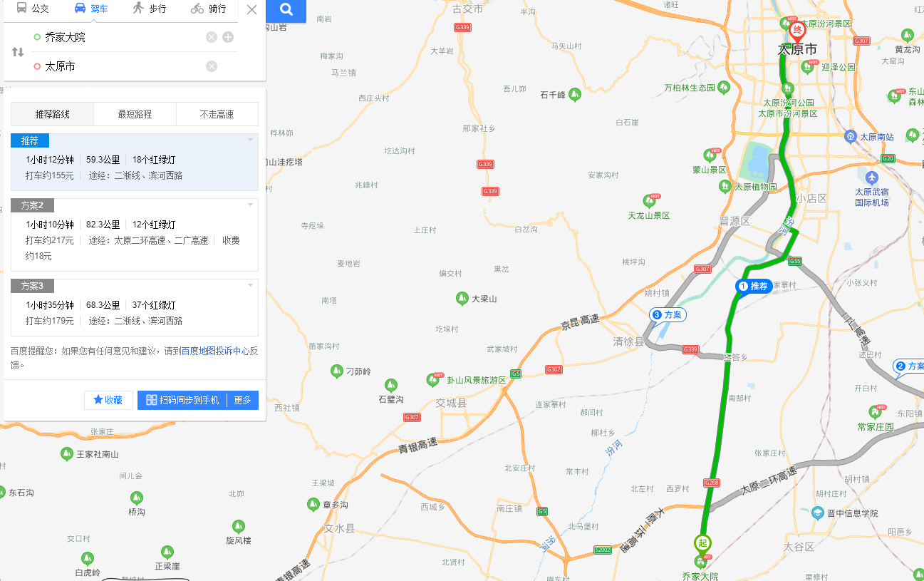Viewport: 924px width, 581px height.
Task: Clear the 太原市 destination field
Action: [212, 66]
